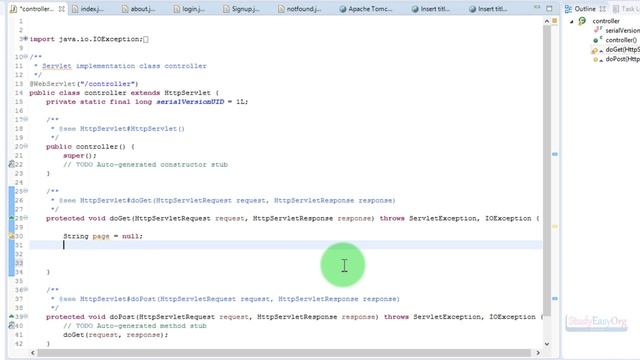
Task: Open the Apache Tomc... browser tab
Action: (x=365, y=9)
